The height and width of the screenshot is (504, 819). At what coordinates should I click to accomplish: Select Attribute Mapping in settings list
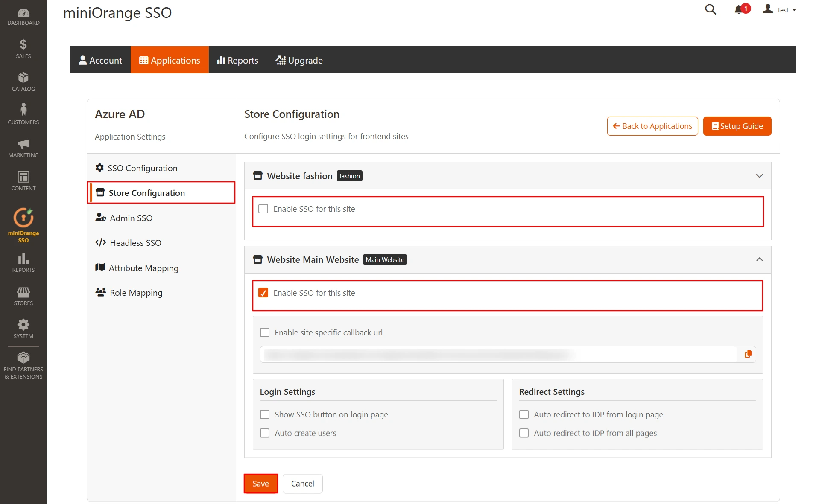[143, 268]
